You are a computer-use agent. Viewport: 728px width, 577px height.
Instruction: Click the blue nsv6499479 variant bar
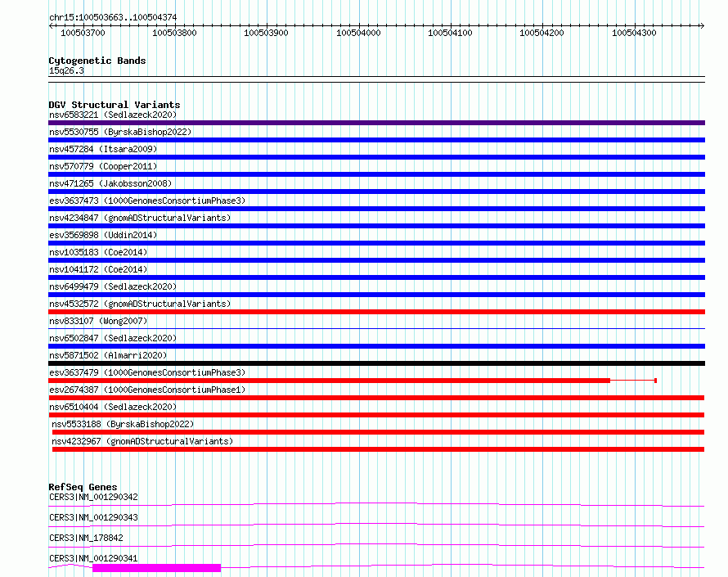pos(376,295)
